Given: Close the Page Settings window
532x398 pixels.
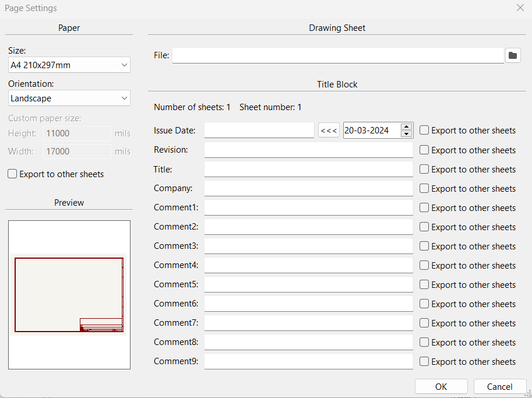Looking at the screenshot, I should [520, 8].
